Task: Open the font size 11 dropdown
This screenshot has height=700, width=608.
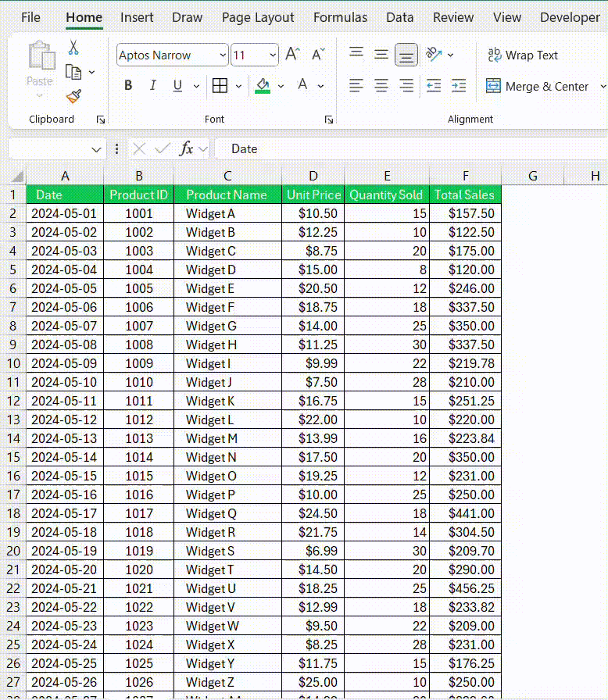Action: pyautogui.click(x=272, y=55)
